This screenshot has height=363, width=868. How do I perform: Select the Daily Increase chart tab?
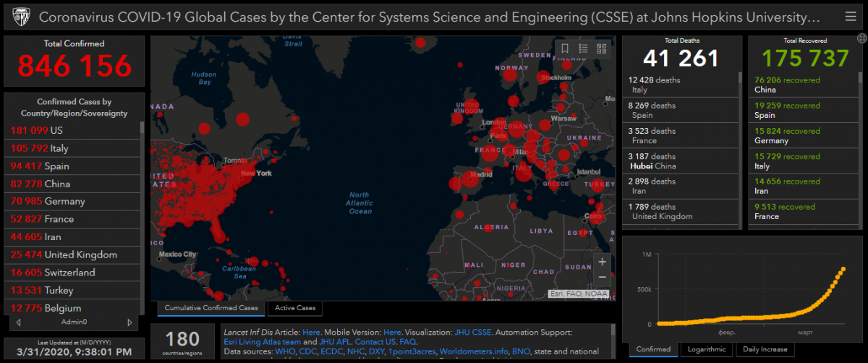765,349
